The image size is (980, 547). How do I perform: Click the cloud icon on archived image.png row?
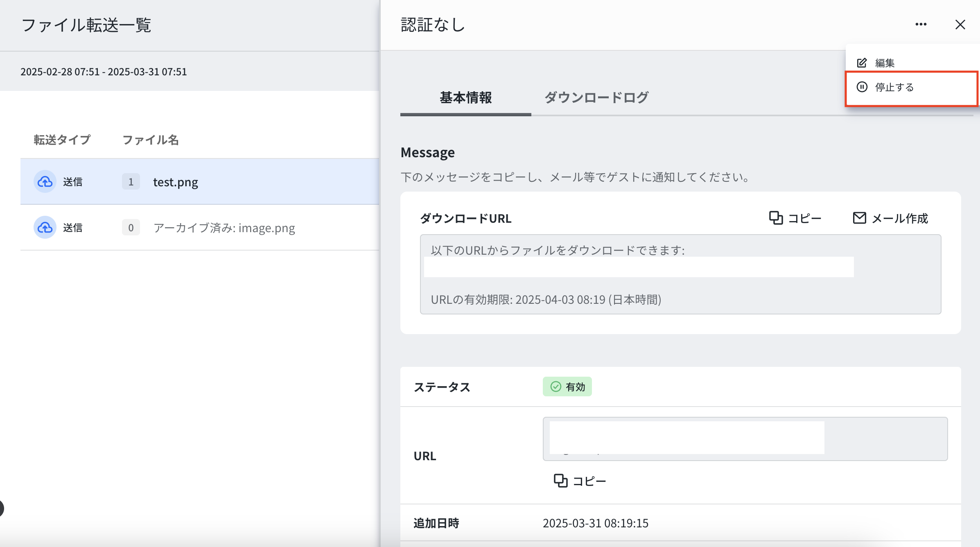click(x=45, y=228)
